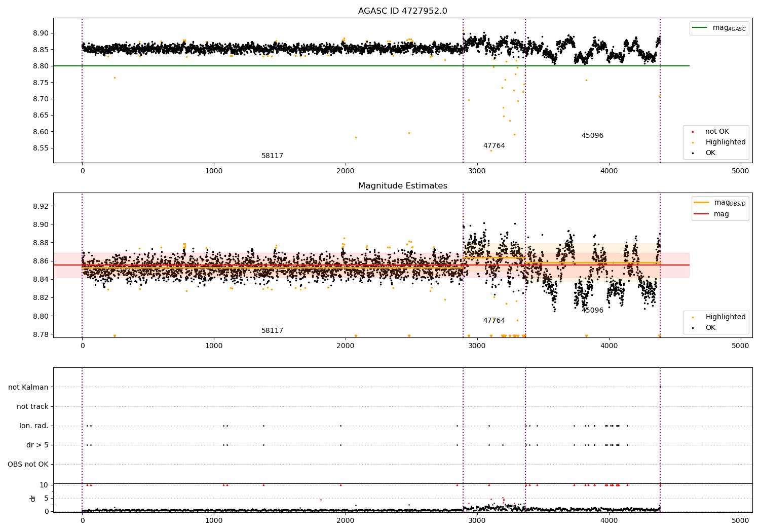
Task: Click the 'OBS not OK' axis label
Action: 28,465
